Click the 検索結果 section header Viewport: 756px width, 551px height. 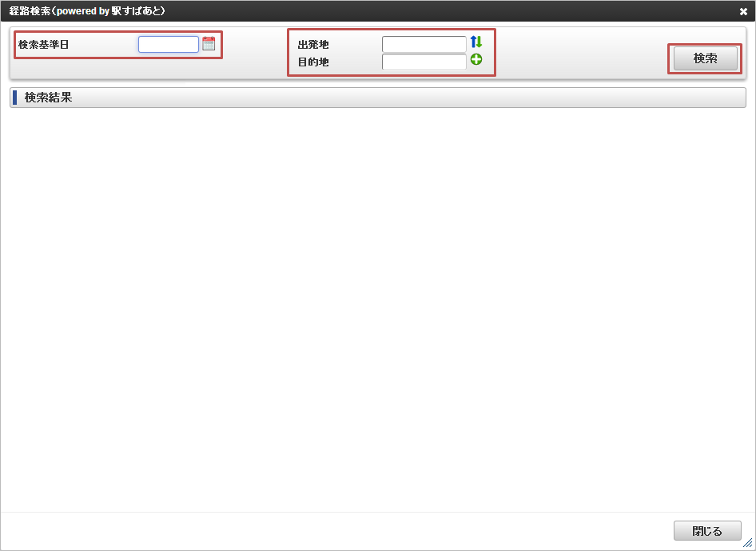pyautogui.click(x=378, y=98)
